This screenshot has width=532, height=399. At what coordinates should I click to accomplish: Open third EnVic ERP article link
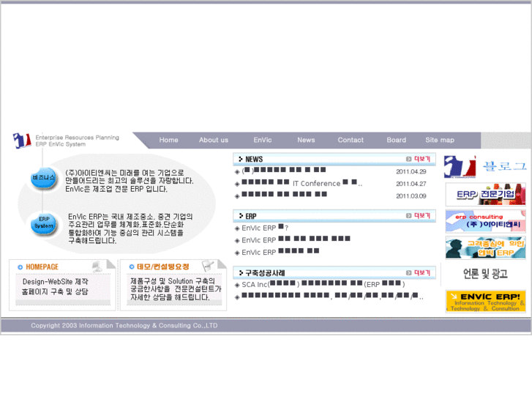(280, 252)
